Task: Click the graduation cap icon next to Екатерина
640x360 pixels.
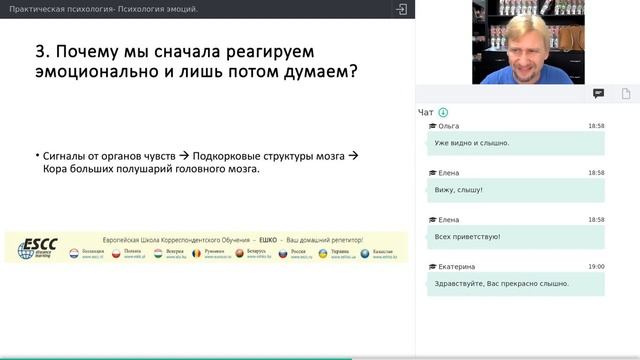Action: click(432, 267)
